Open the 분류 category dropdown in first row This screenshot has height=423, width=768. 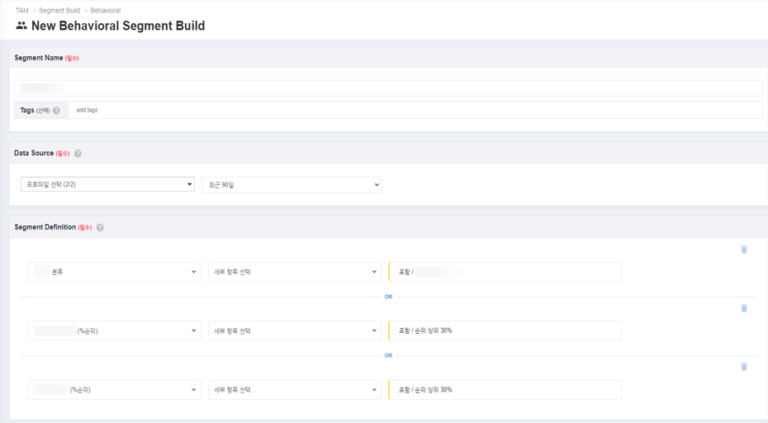click(114, 272)
